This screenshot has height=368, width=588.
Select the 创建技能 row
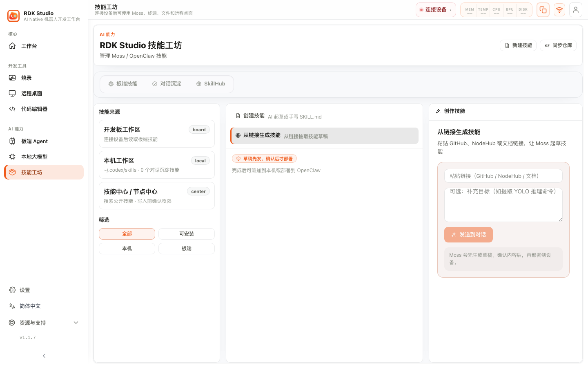click(x=324, y=116)
